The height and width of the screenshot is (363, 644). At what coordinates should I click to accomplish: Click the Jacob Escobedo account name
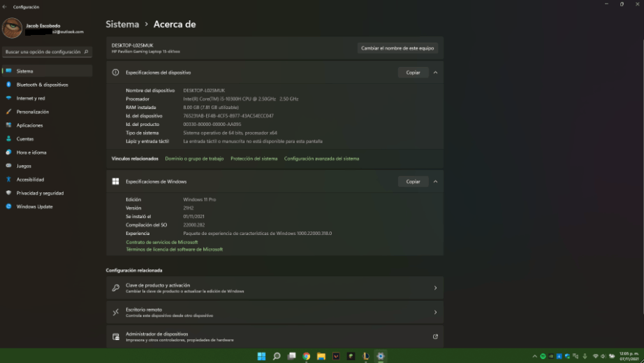point(43,25)
